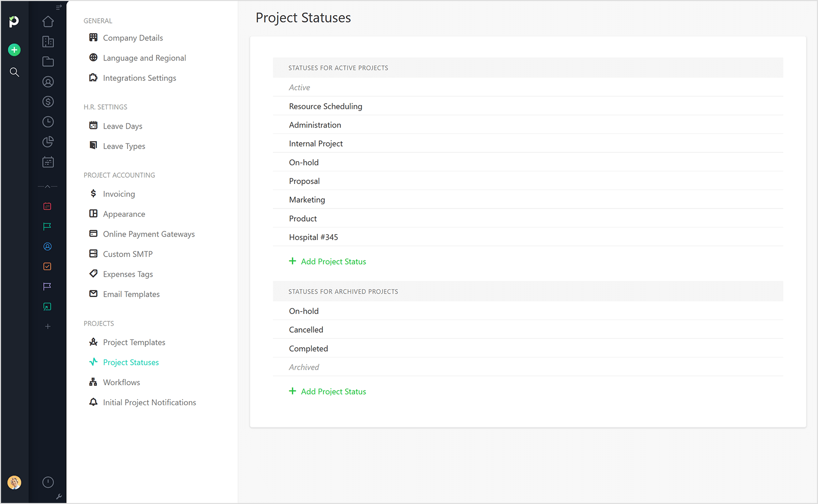Open Workflows settings link
This screenshot has height=504, width=818.
pyautogui.click(x=121, y=382)
